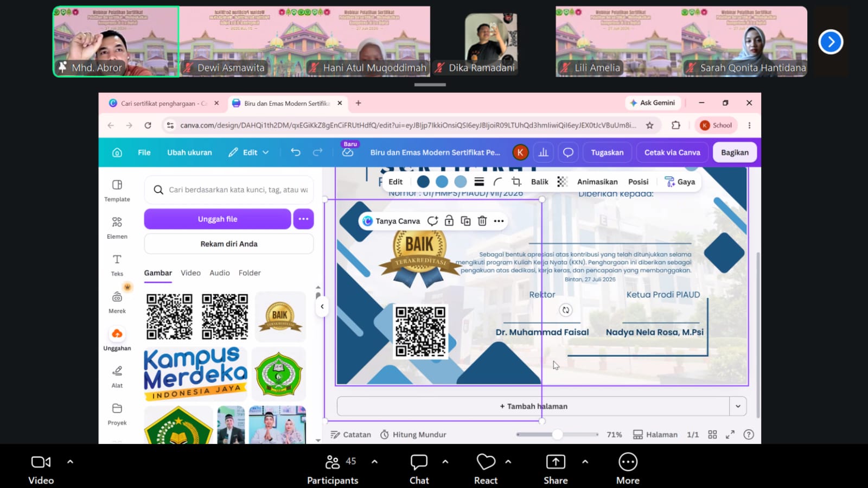Collapse the side panel with arrow handle

(x=322, y=307)
